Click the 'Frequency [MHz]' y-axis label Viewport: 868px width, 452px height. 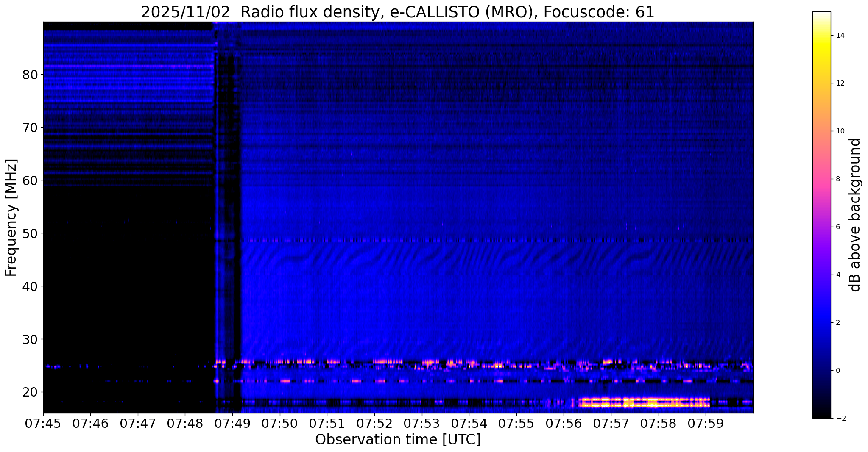point(11,217)
